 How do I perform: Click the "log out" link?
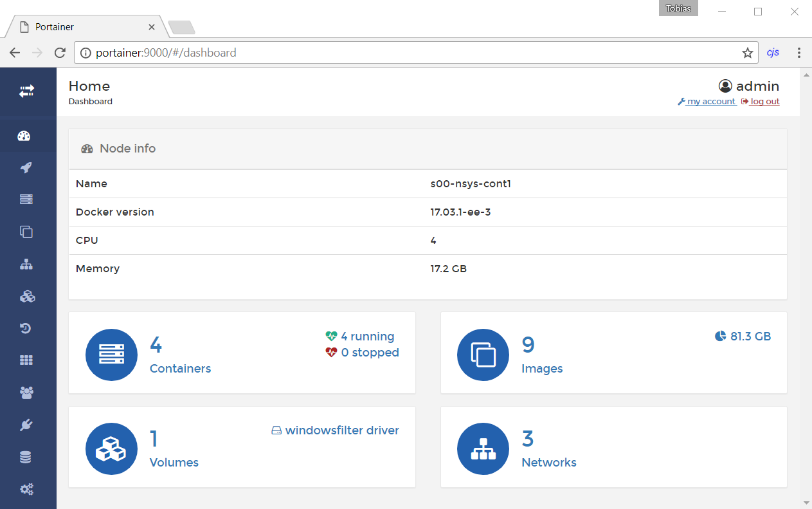click(x=764, y=102)
